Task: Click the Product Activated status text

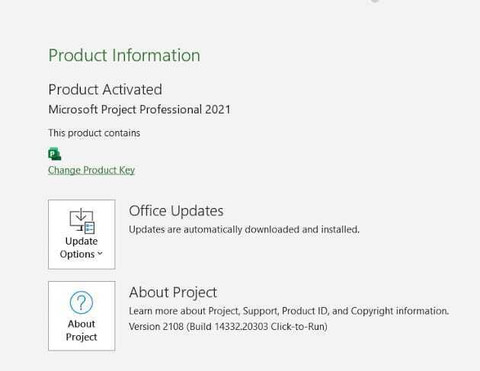Action: (105, 89)
